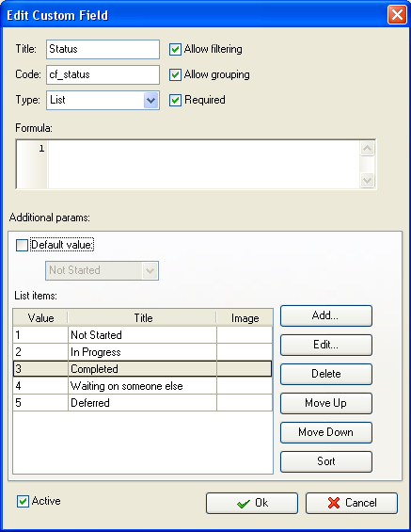The width and height of the screenshot is (411, 532).
Task: Open the Not Started default value dropdown
Action: click(x=150, y=271)
